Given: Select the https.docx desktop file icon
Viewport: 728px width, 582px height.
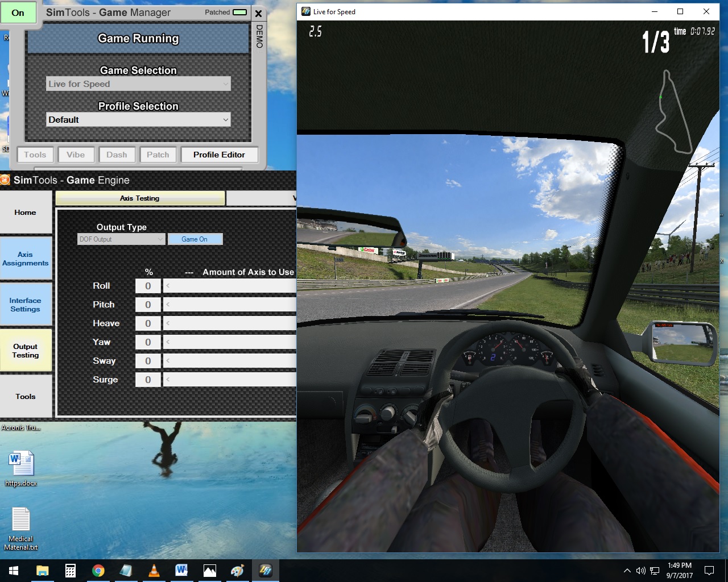Looking at the screenshot, I should coord(21,468).
